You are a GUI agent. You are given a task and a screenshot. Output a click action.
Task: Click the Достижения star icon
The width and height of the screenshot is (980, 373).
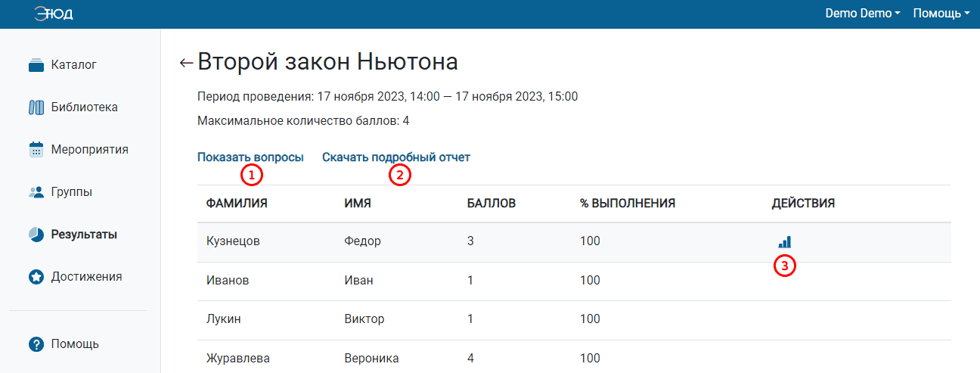pyautogui.click(x=36, y=277)
